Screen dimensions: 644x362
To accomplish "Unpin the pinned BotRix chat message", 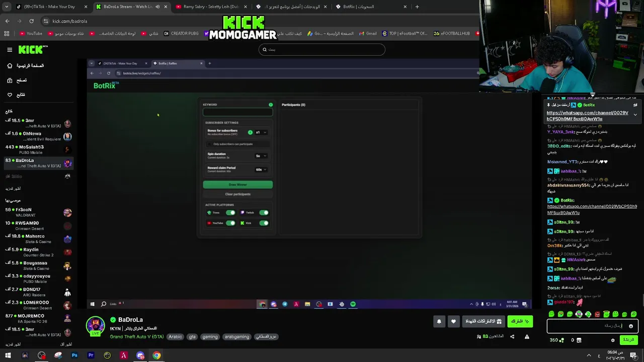I will (635, 105).
